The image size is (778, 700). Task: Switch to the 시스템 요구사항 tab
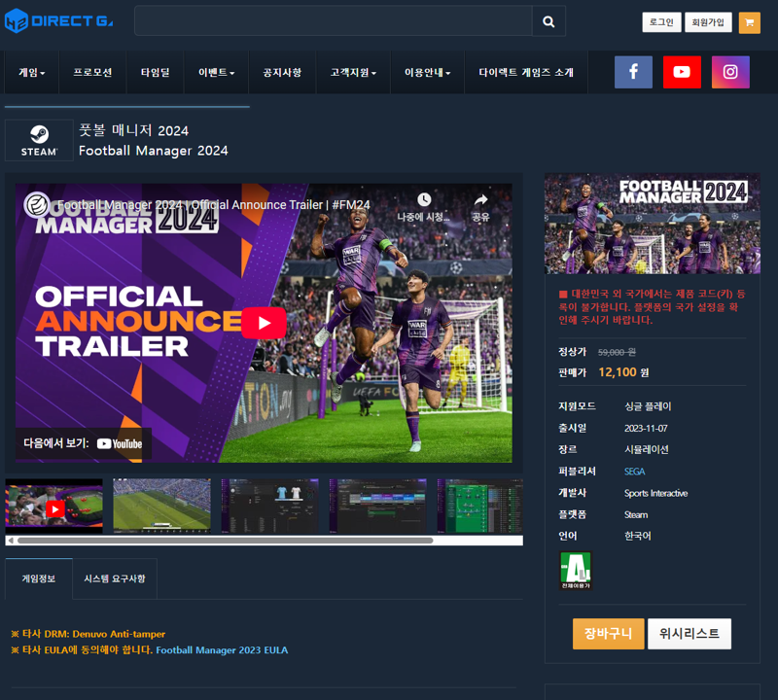click(115, 578)
